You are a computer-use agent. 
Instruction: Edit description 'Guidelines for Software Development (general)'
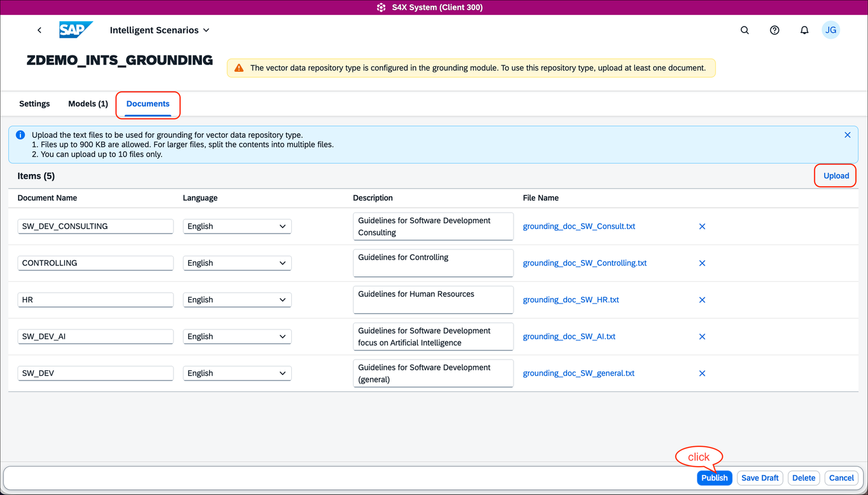click(x=433, y=373)
